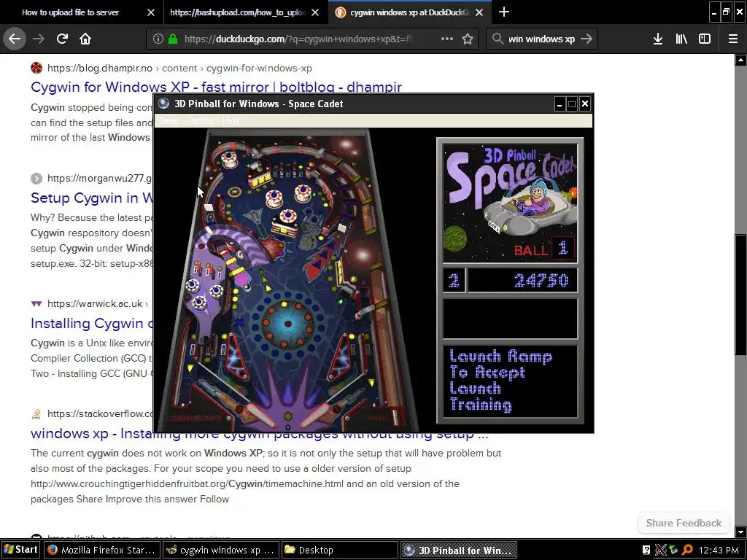Screen dimensions: 747x560
Task: Switch to 'cygwin windows xp ...' taskbar item
Action: pos(220,550)
